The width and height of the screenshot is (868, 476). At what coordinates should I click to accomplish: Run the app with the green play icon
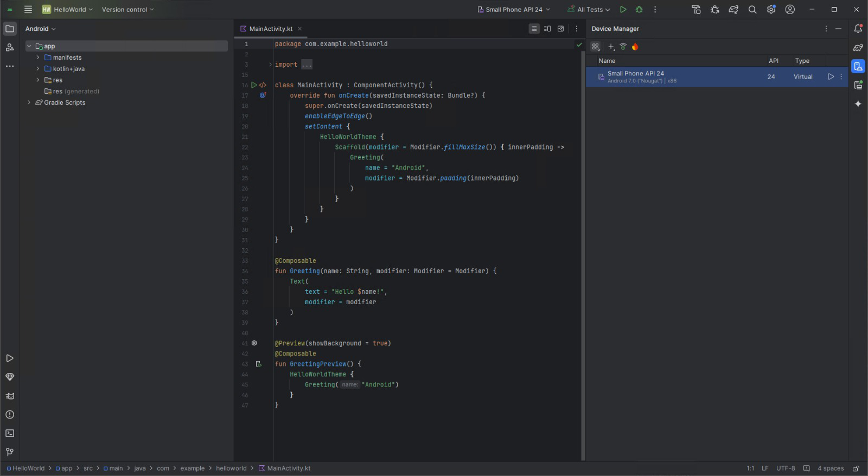pyautogui.click(x=623, y=9)
